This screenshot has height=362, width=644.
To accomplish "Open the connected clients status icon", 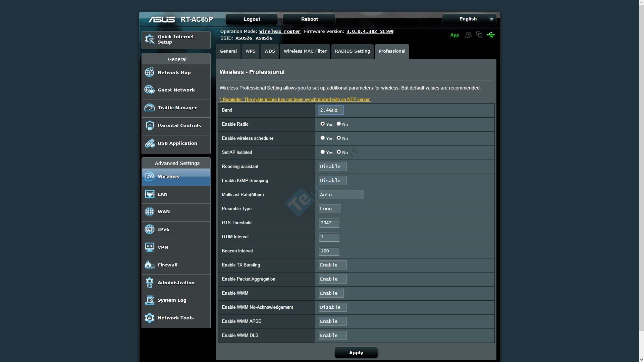I will [468, 35].
